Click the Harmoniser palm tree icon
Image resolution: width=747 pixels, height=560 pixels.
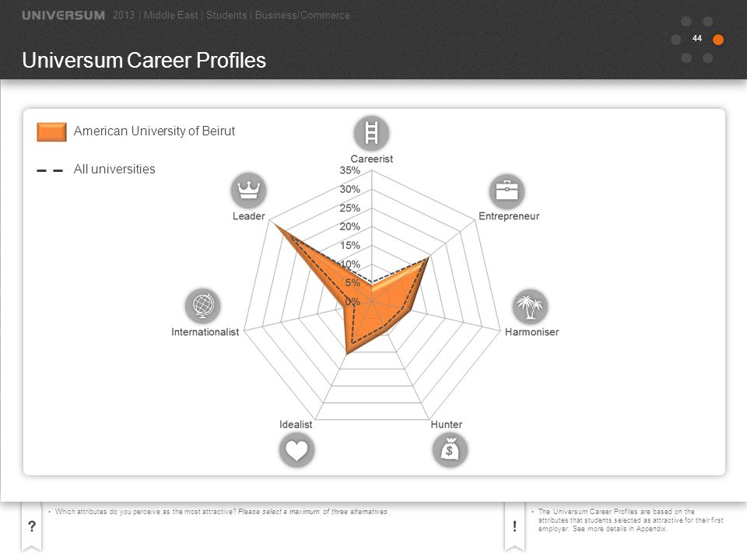[530, 306]
